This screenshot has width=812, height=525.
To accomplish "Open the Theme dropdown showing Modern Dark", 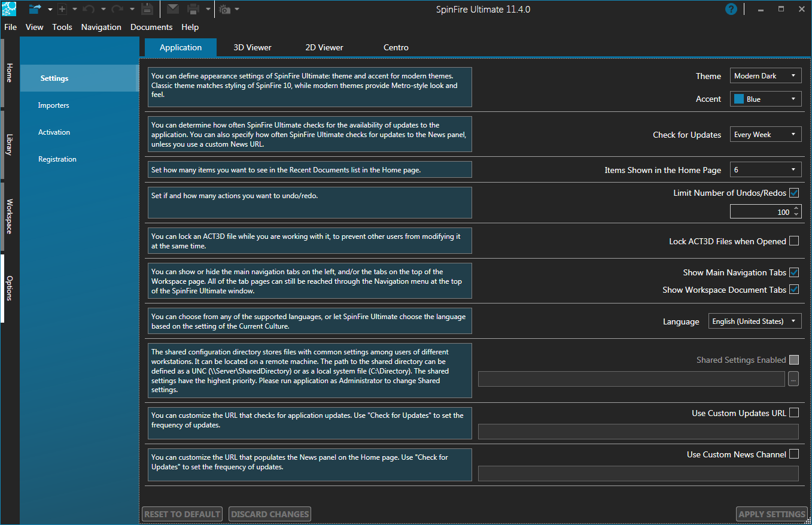I will coord(765,75).
